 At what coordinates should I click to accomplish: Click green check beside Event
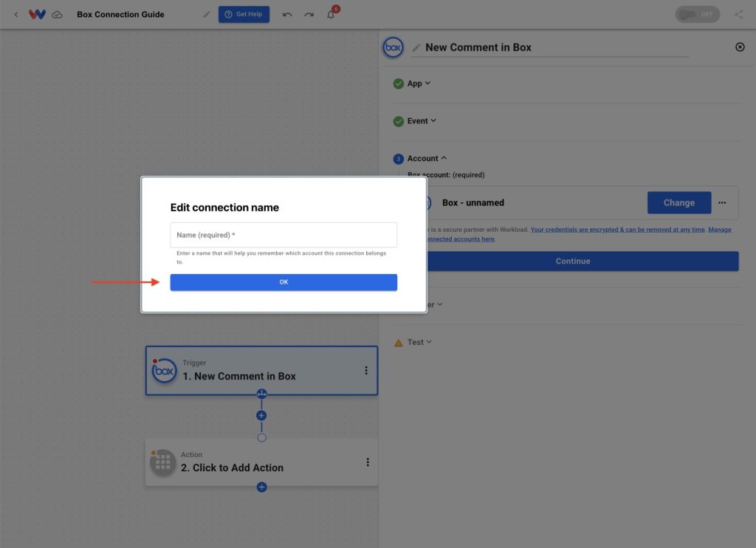pyautogui.click(x=398, y=122)
